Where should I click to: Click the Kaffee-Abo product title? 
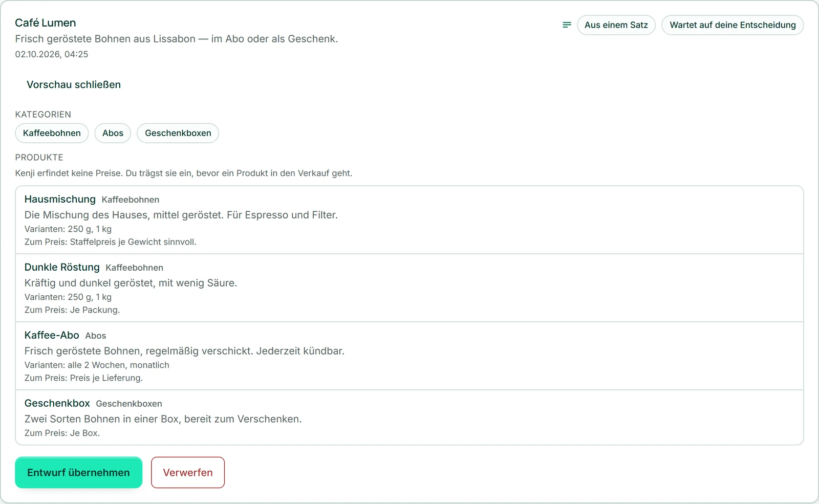coord(52,335)
